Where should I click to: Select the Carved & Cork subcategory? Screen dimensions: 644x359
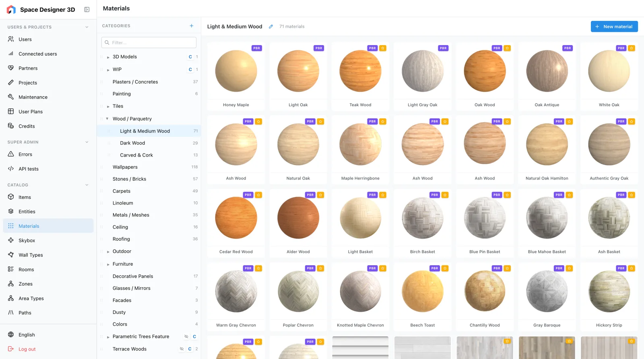tap(149, 155)
